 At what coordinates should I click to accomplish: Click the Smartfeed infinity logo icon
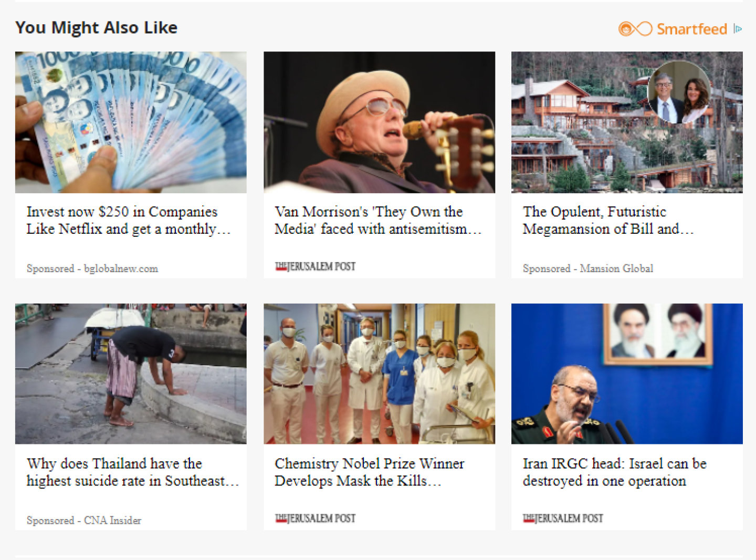coord(635,29)
